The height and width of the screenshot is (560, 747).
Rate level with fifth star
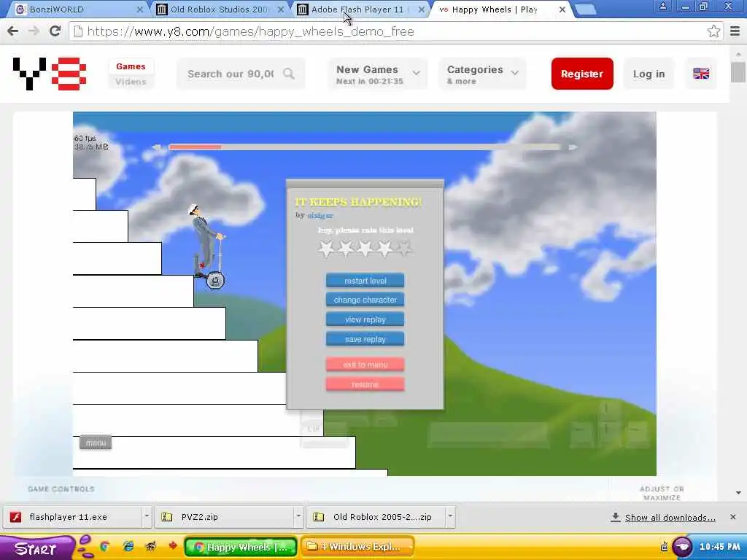pyautogui.click(x=404, y=249)
